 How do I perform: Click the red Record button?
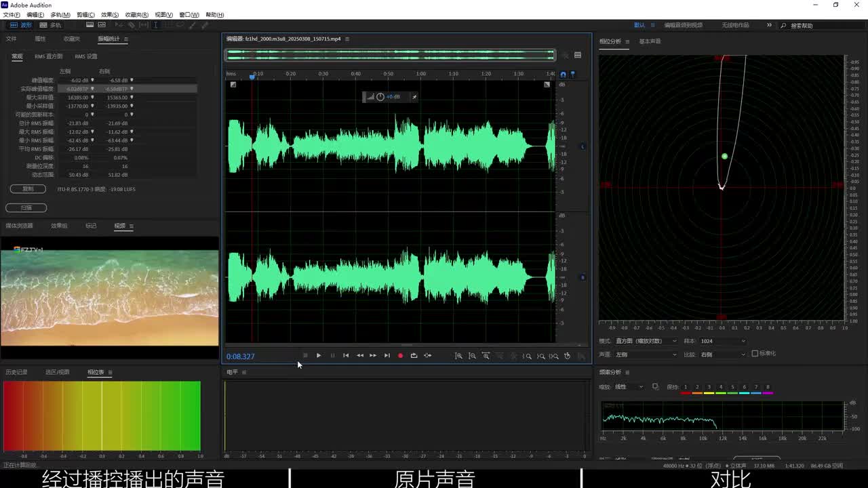[400, 356]
